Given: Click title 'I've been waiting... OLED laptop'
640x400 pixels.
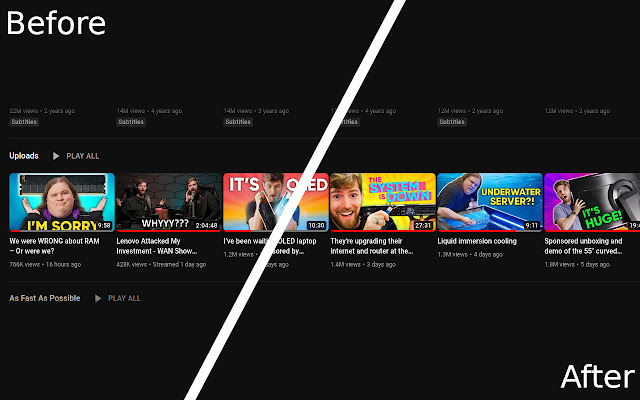Looking at the screenshot, I should click(270, 246).
